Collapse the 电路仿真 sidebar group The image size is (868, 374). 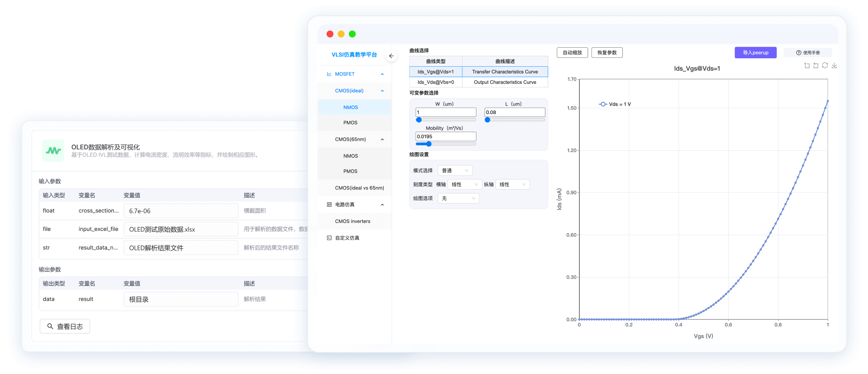point(382,205)
